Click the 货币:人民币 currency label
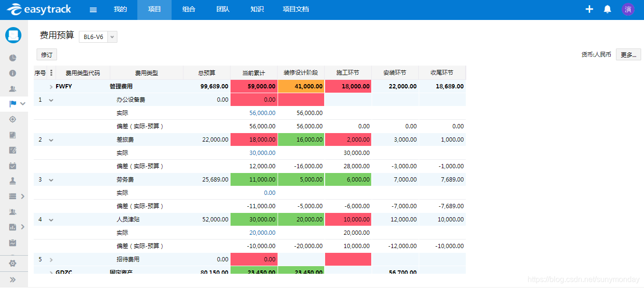This screenshot has width=644, height=288. click(x=596, y=55)
